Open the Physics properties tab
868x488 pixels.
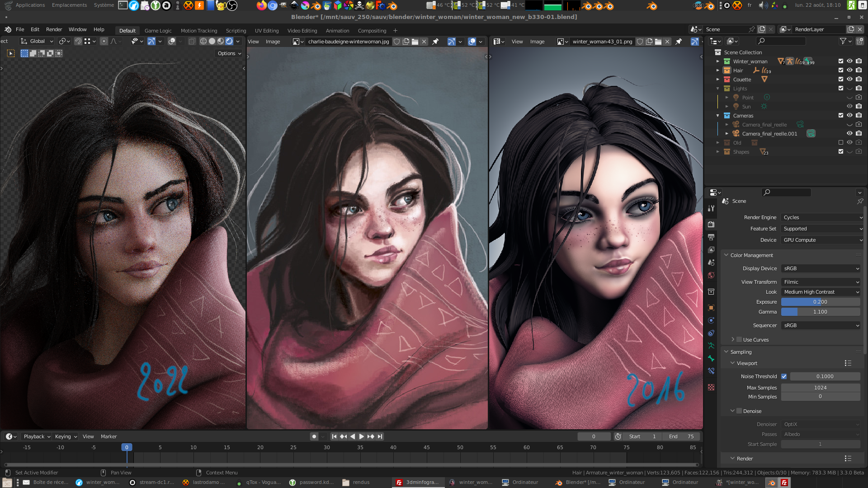click(711, 320)
